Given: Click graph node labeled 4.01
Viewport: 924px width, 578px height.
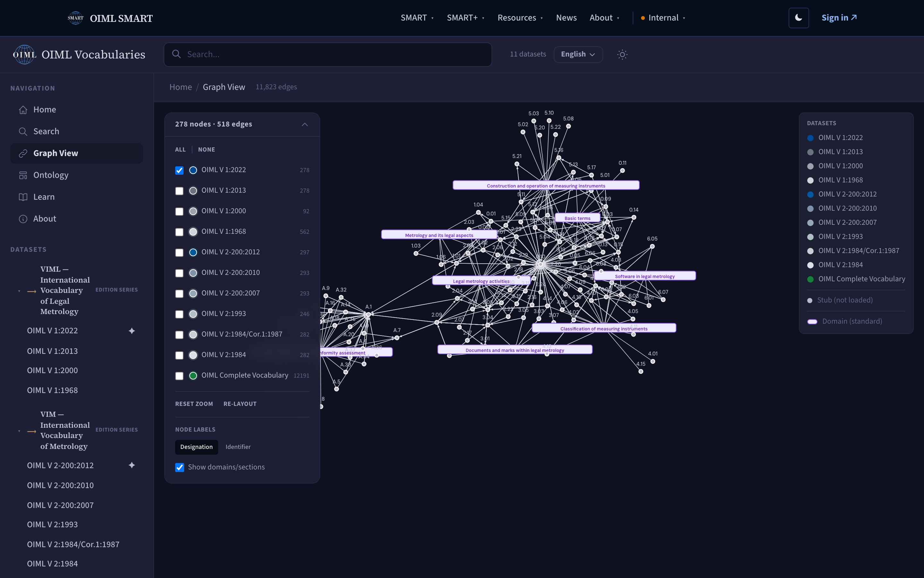Looking at the screenshot, I should pyautogui.click(x=653, y=361).
